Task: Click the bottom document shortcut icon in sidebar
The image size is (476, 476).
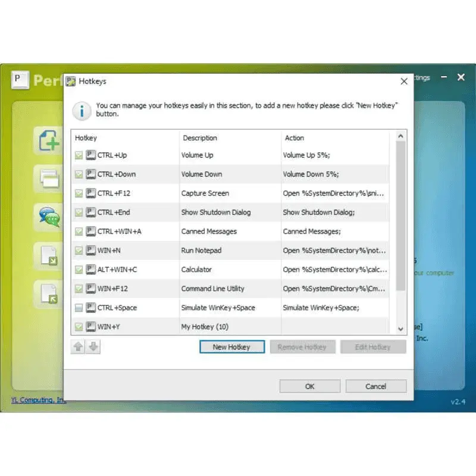Action: pyautogui.click(x=49, y=293)
